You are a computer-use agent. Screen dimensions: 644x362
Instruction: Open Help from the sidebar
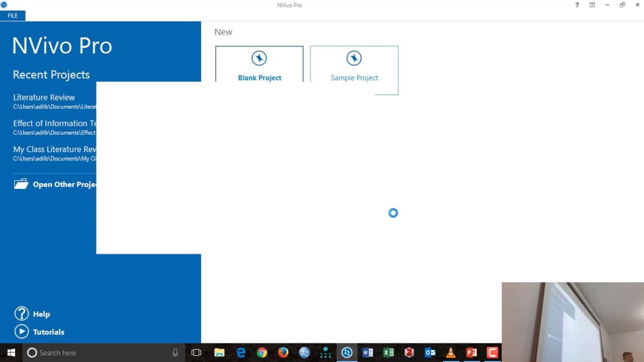[x=41, y=314]
